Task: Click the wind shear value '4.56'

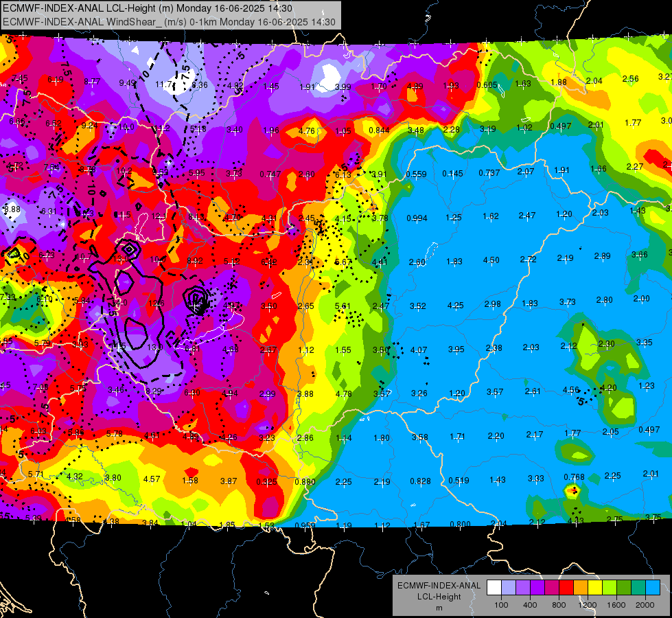Action: (571, 389)
